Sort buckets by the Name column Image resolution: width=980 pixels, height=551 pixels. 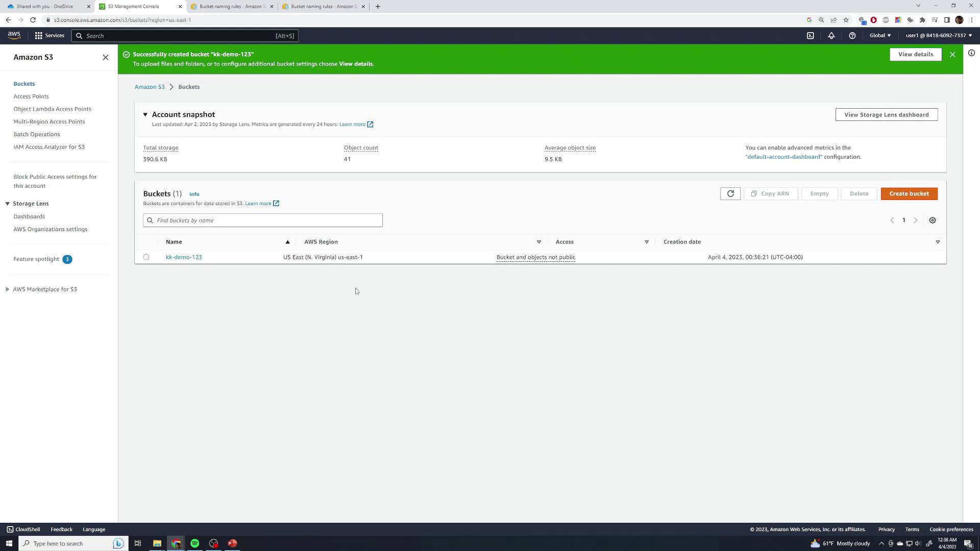tap(174, 242)
